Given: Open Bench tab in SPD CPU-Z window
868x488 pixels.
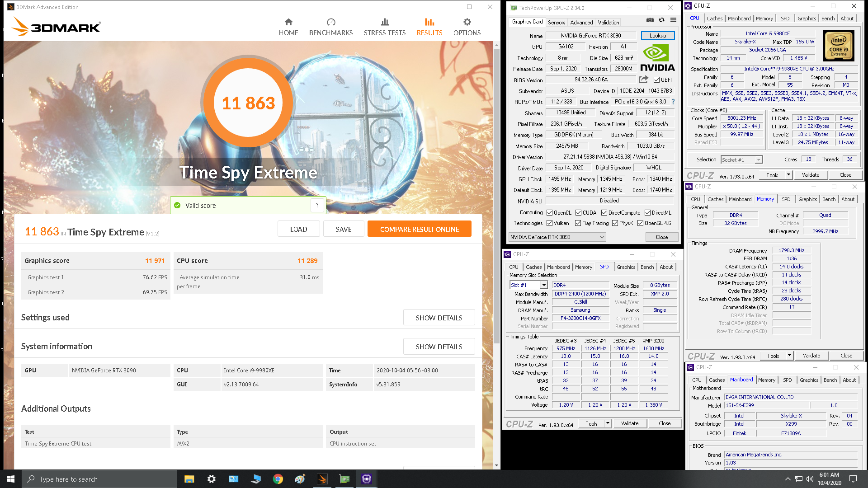Looking at the screenshot, I should [647, 267].
